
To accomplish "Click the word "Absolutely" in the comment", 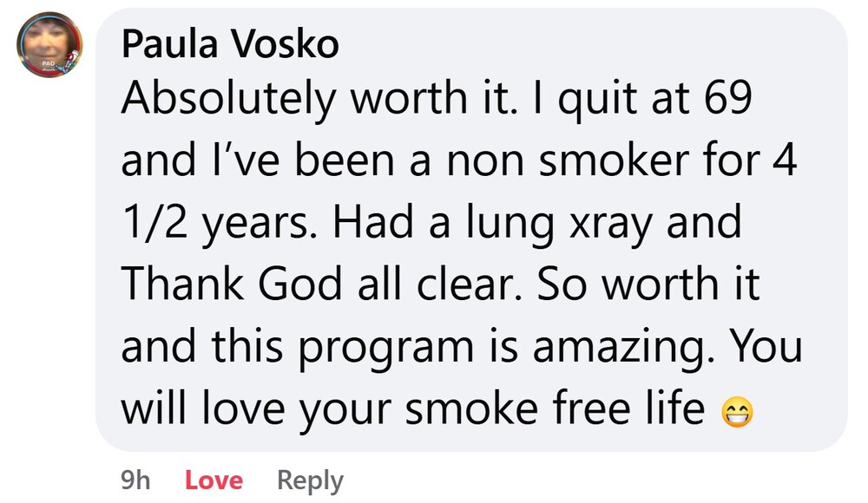I will tap(228, 101).
